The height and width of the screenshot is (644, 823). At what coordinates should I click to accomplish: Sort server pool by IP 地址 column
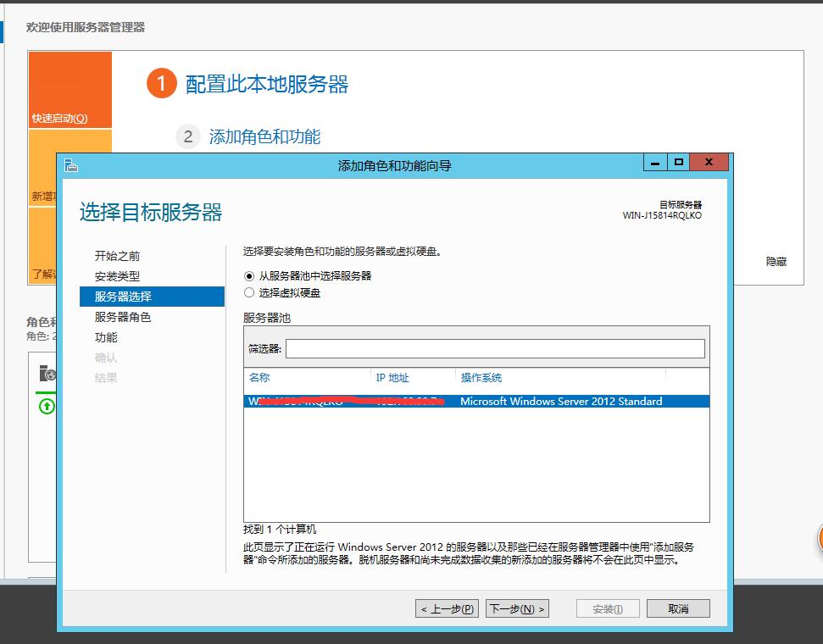click(392, 378)
